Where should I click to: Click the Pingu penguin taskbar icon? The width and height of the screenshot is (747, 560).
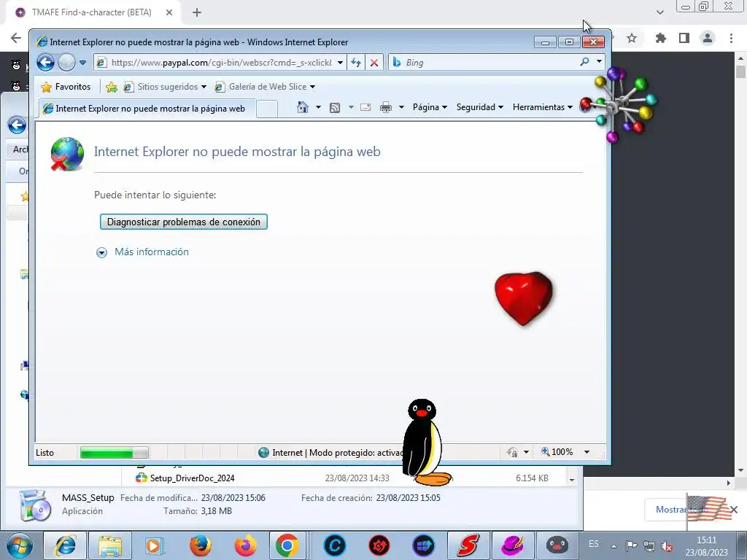(x=557, y=545)
